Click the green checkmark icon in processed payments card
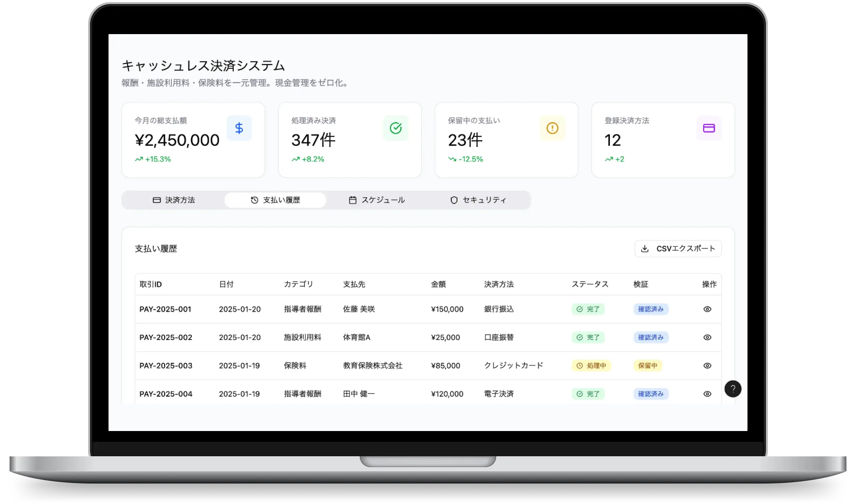The image size is (856, 504). [396, 128]
